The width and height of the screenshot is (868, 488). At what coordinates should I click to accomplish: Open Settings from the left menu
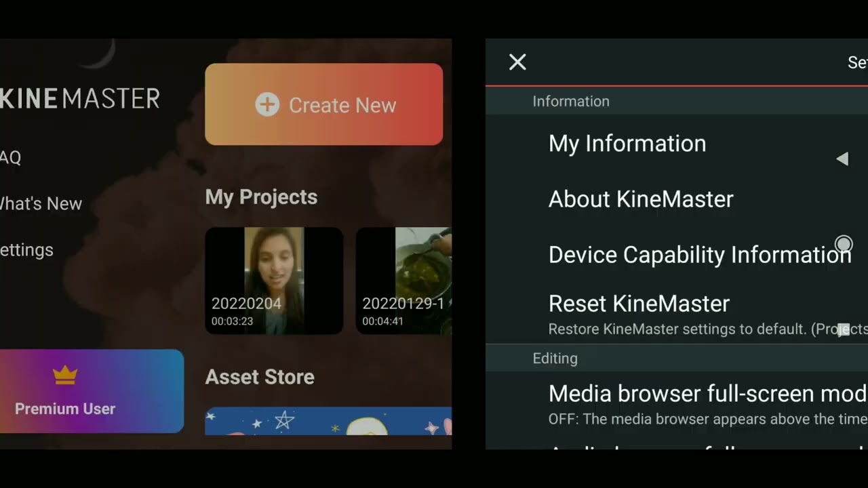pos(26,250)
